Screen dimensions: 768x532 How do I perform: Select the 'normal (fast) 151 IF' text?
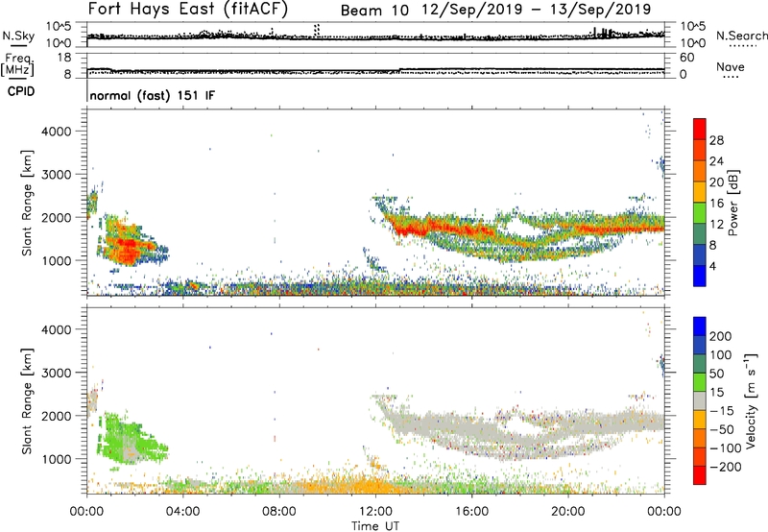click(153, 95)
